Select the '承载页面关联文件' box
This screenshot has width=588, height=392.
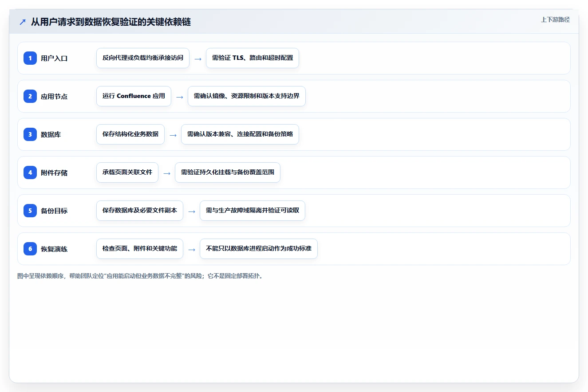[x=127, y=172]
